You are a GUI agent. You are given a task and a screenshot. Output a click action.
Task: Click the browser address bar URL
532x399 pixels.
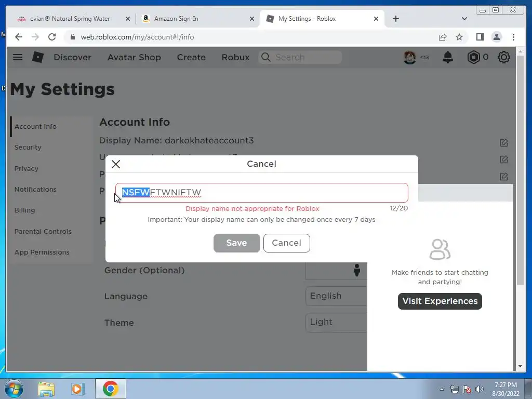click(x=137, y=37)
